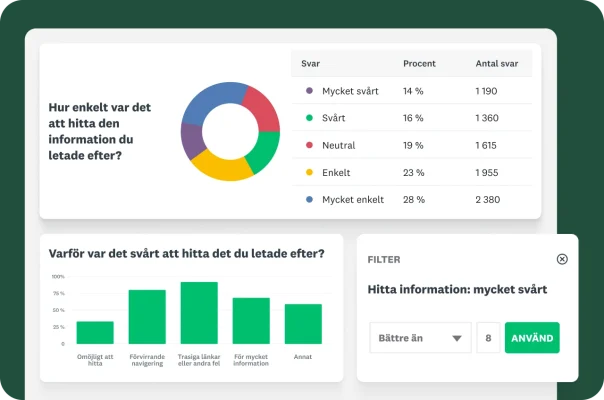604x400 pixels.
Task: Click the "1 615" answer count
Action: pyautogui.click(x=486, y=145)
